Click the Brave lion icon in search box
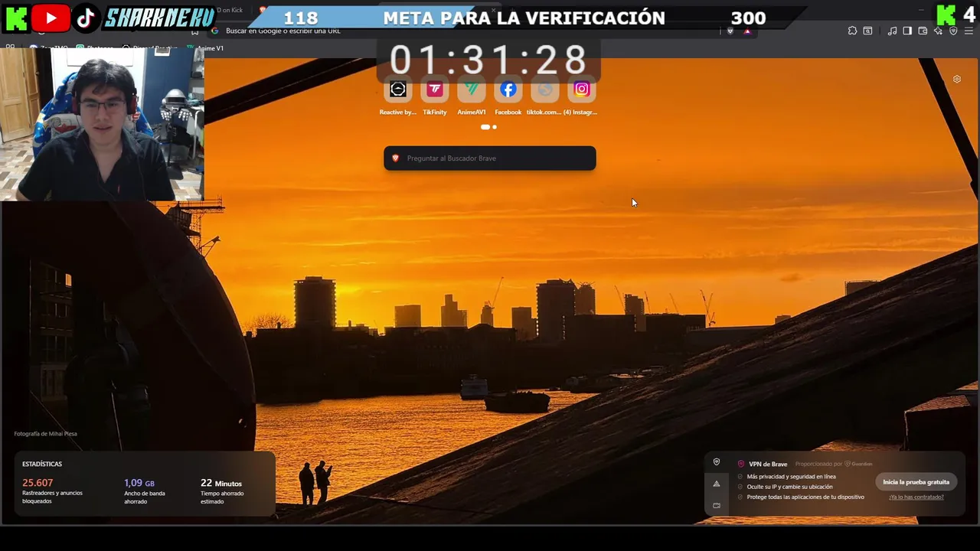This screenshot has width=980, height=551. pyautogui.click(x=395, y=158)
